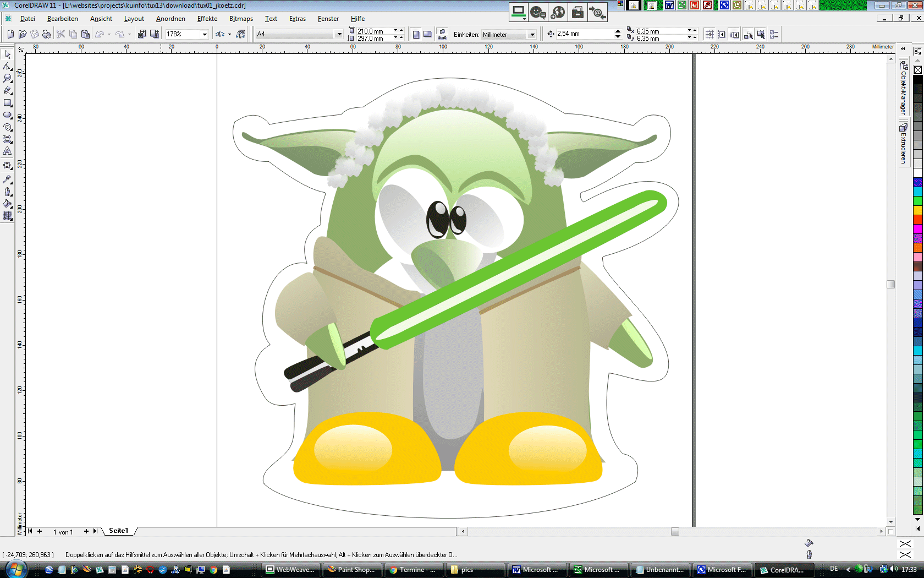Select the Eyedropper tool
The height and width of the screenshot is (578, 924).
coord(8,179)
